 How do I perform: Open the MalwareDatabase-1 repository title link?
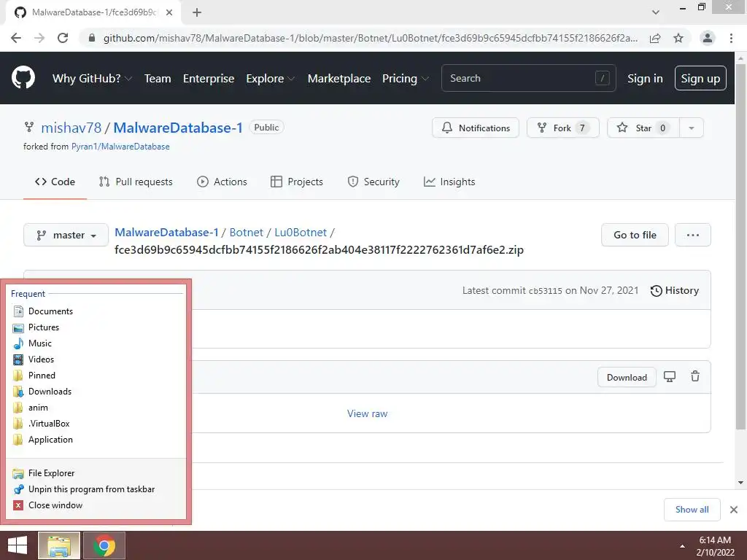tap(178, 128)
